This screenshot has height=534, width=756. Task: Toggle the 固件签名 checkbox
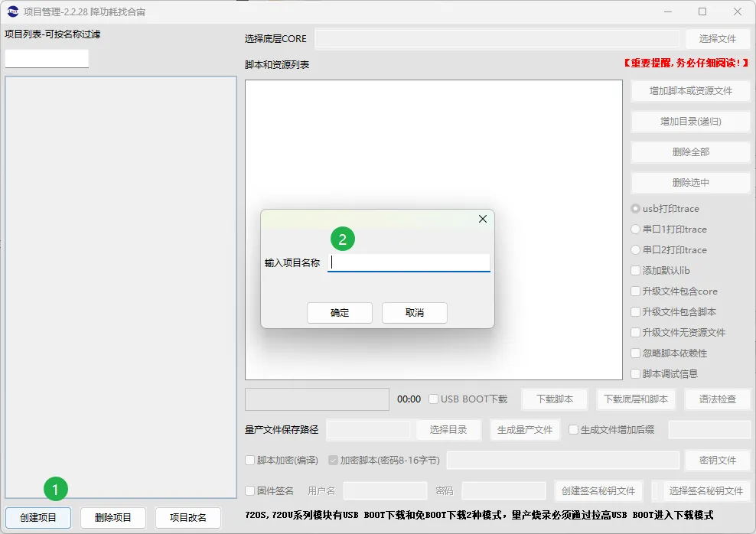coord(249,490)
